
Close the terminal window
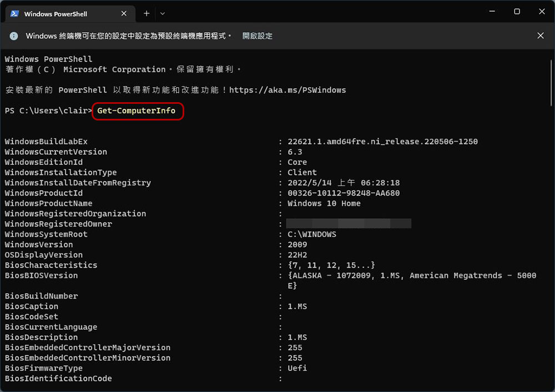pos(542,11)
